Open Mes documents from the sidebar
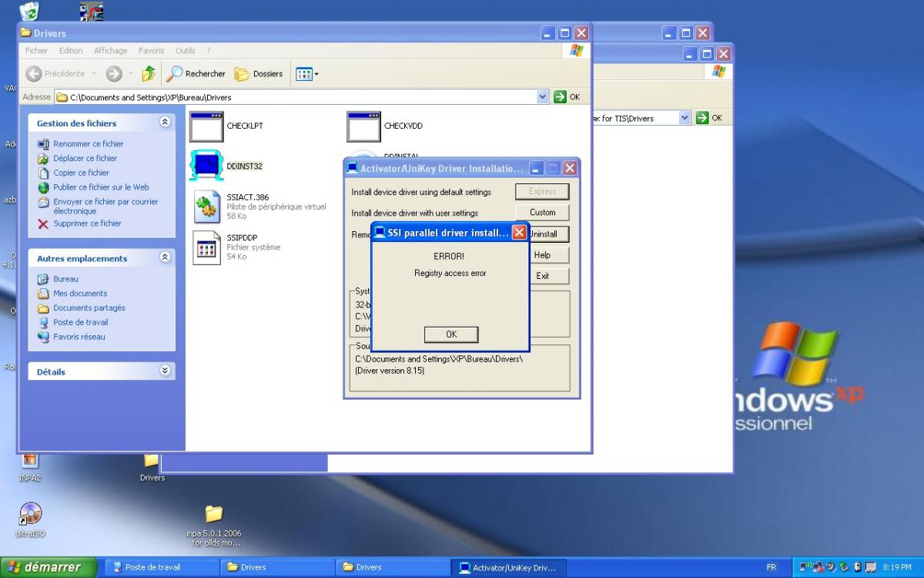The image size is (924, 578). pyautogui.click(x=80, y=294)
